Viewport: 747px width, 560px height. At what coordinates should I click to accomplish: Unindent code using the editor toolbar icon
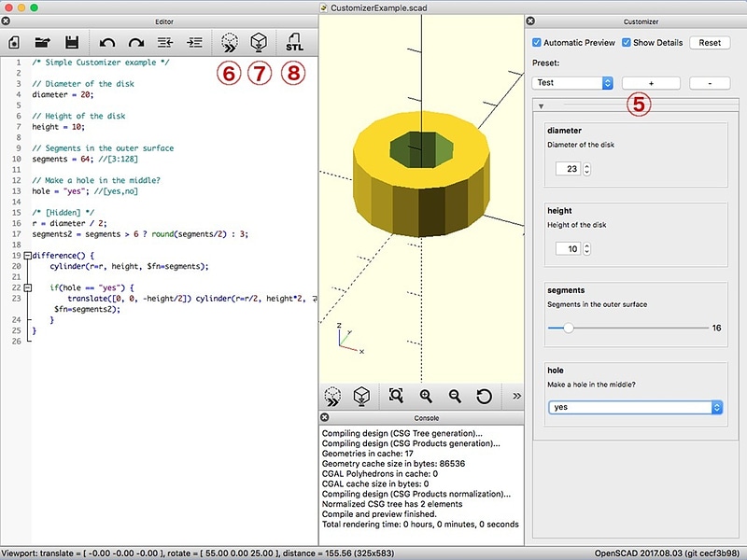165,42
